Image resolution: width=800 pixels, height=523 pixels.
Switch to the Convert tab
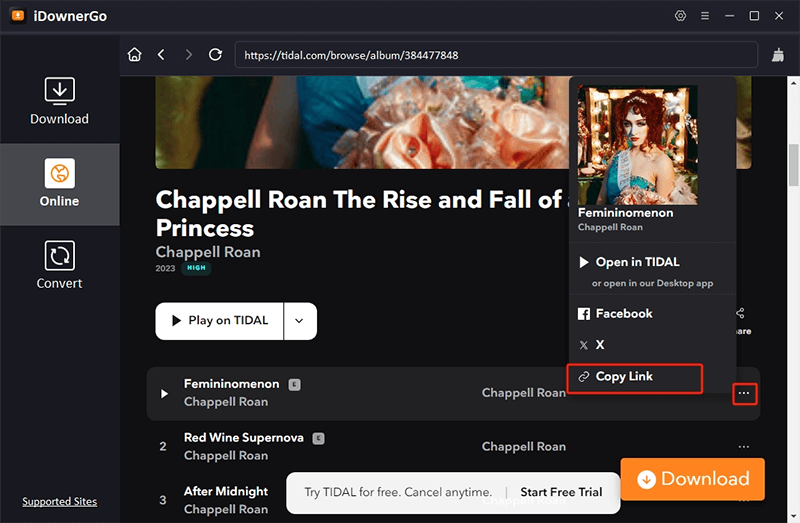(59, 266)
